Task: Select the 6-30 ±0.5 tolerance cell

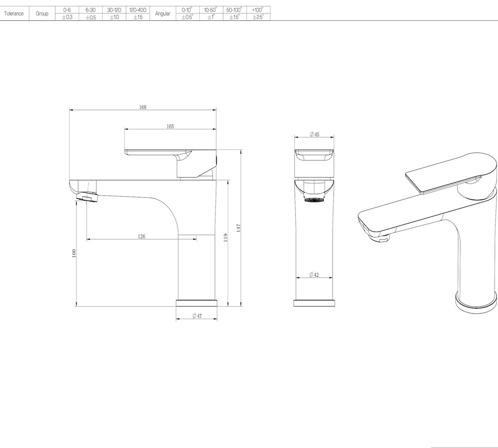Action: tap(90, 13)
